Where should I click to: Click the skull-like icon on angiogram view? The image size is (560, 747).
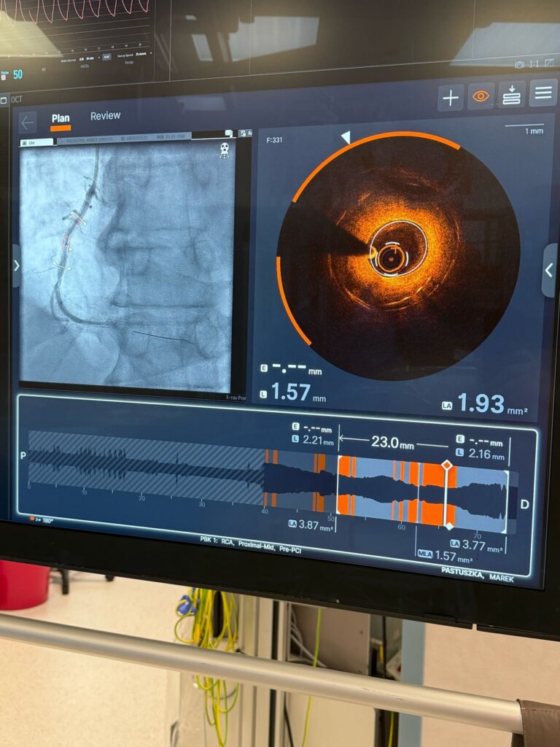224,149
